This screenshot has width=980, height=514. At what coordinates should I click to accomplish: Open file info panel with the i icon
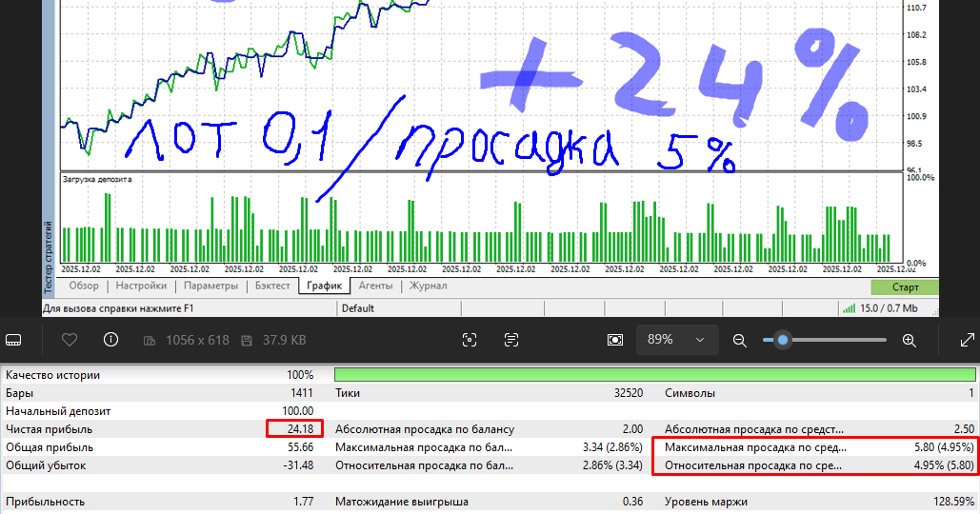(110, 340)
